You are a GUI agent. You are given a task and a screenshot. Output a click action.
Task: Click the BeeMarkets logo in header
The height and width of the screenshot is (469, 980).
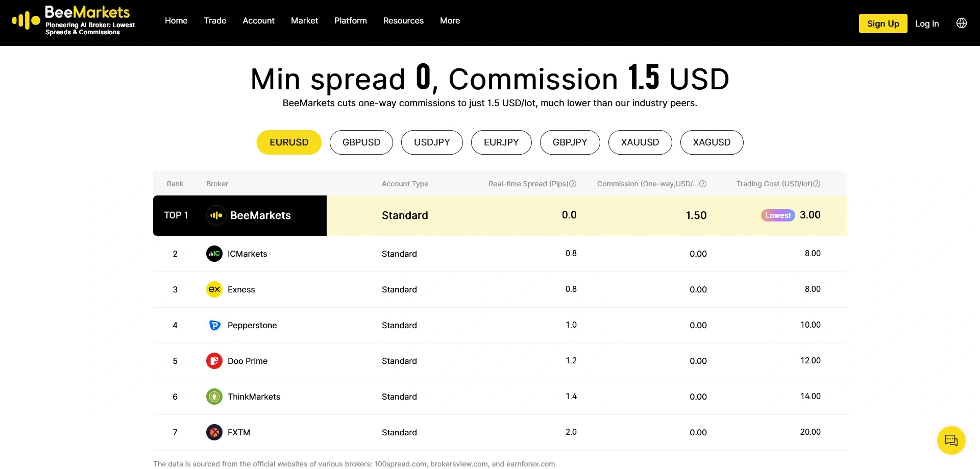(73, 21)
